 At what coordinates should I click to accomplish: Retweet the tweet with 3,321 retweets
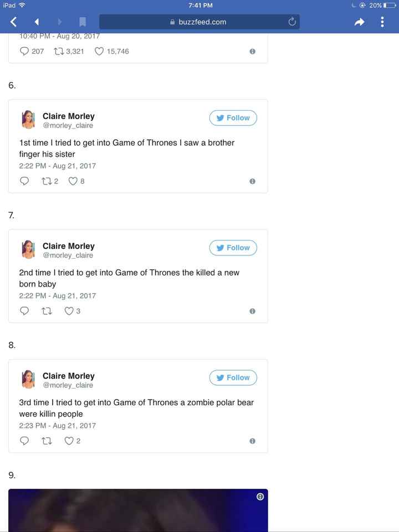coord(58,52)
